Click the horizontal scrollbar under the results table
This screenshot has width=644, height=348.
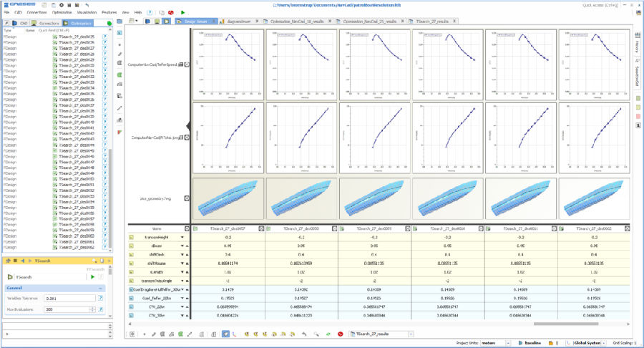point(565,324)
